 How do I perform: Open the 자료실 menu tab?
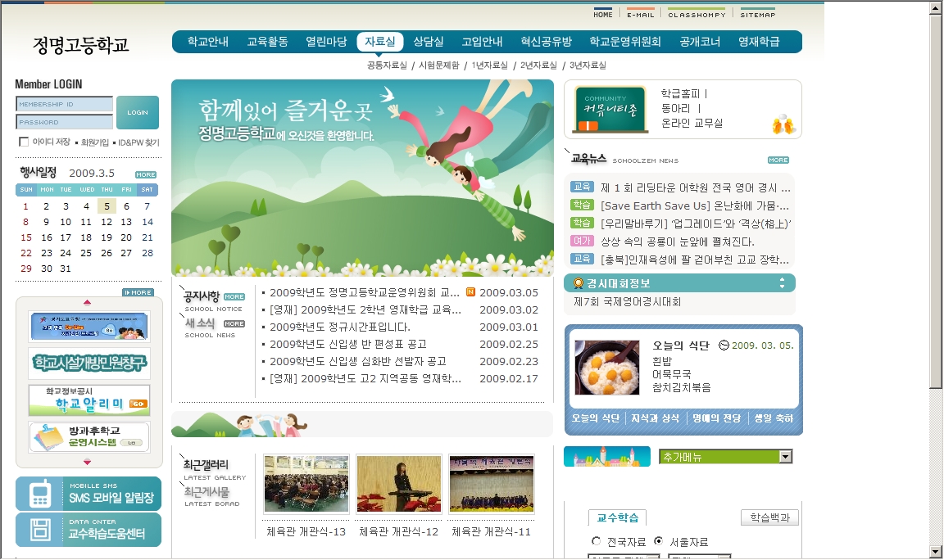380,42
